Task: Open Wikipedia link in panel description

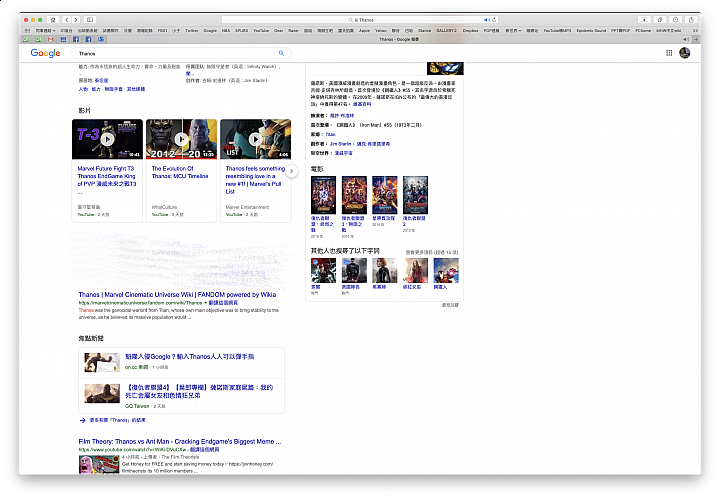Action: click(x=362, y=104)
